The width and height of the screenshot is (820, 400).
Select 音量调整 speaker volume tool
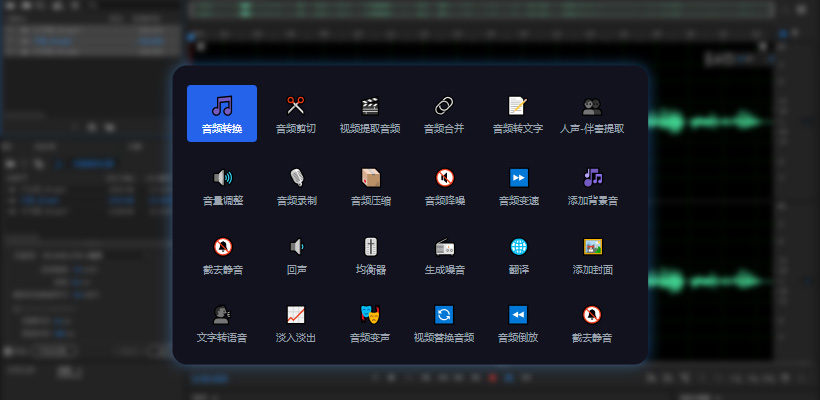[222, 186]
